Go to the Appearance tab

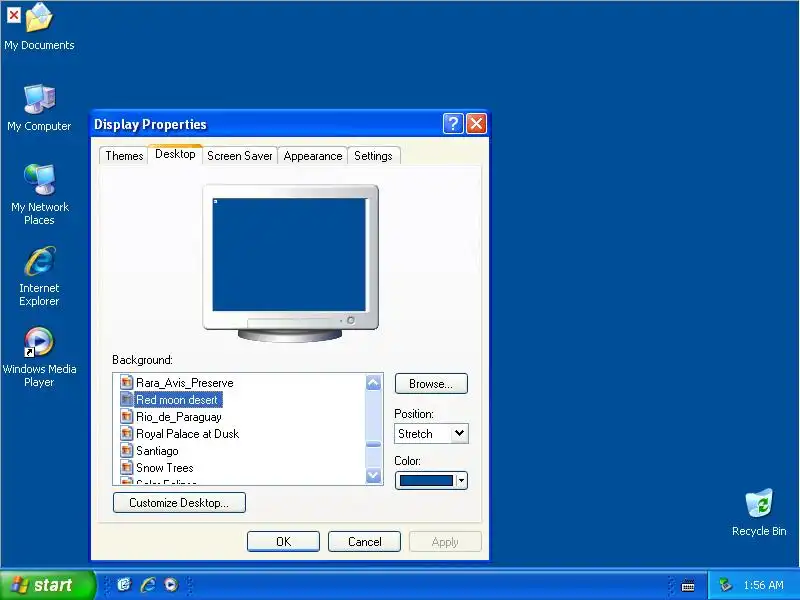click(313, 156)
